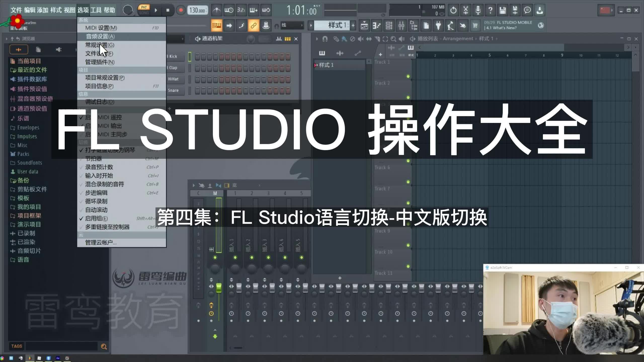
Task: Open the 添加 menu
Action: click(43, 10)
